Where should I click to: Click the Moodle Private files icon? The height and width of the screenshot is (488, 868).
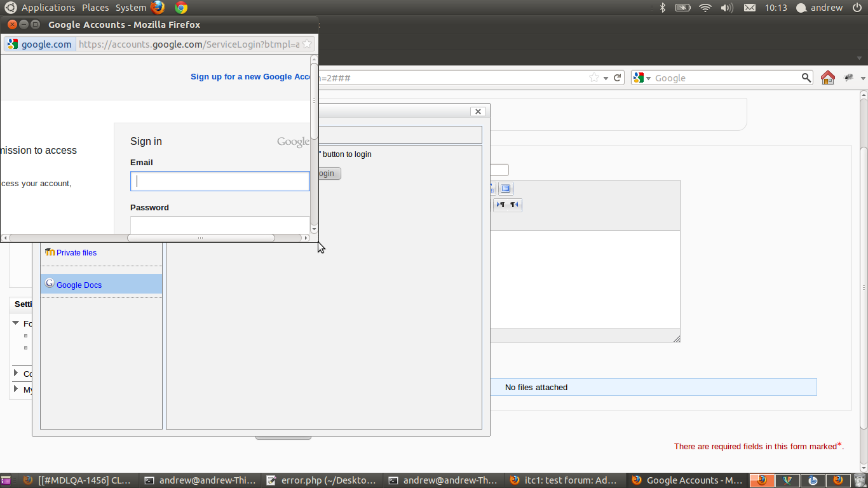coord(50,252)
